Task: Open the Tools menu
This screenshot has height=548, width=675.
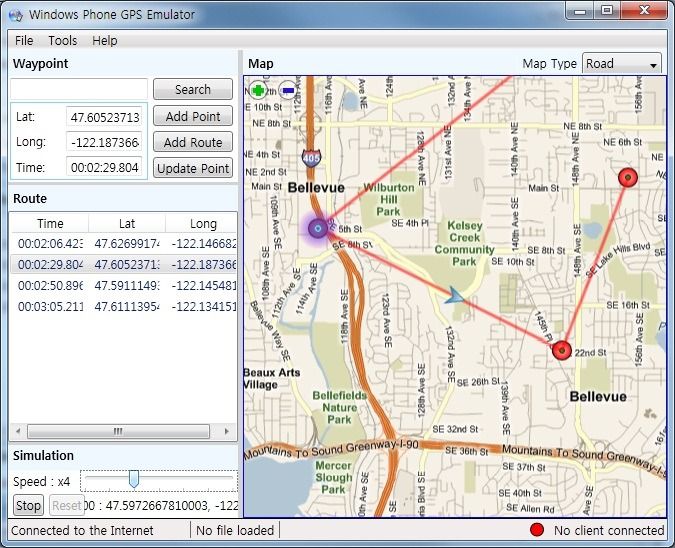Action: pyautogui.click(x=63, y=40)
